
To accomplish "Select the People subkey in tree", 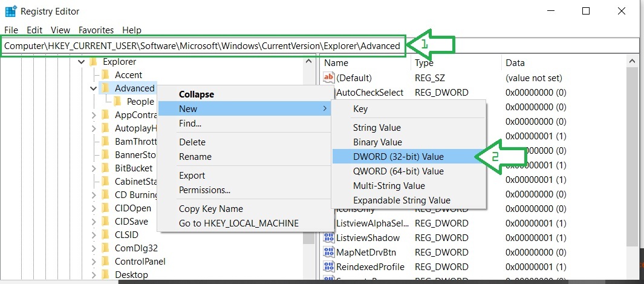I will pyautogui.click(x=140, y=102).
